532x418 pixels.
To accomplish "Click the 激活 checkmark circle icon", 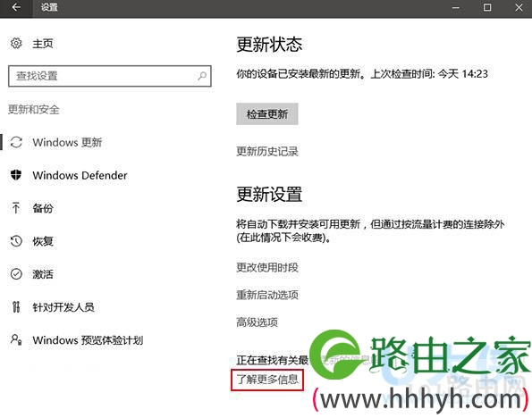I will click(x=16, y=274).
